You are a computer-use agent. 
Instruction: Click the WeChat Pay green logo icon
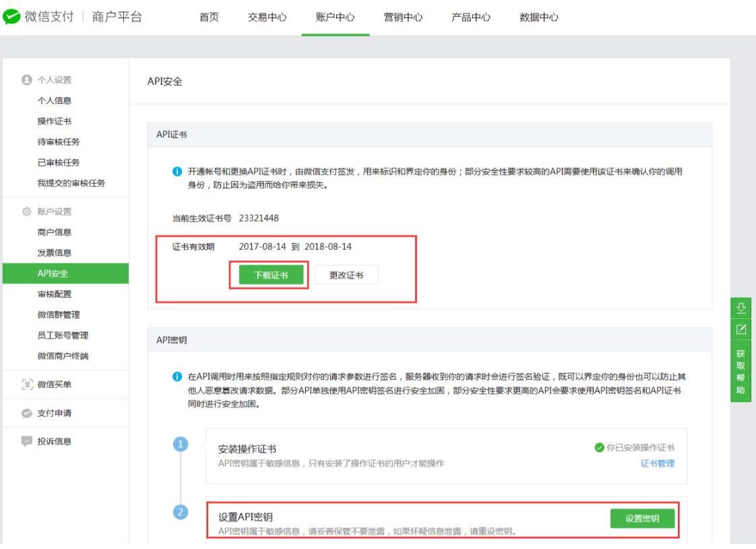click(11, 16)
